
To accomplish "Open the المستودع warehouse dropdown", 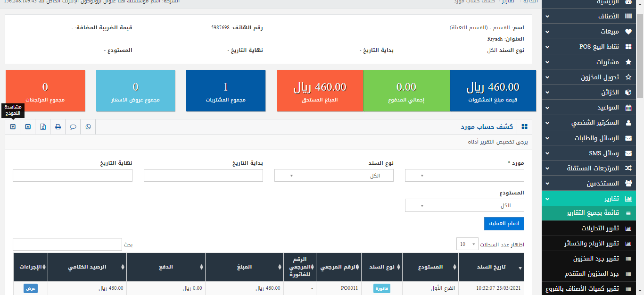I will point(464,206).
